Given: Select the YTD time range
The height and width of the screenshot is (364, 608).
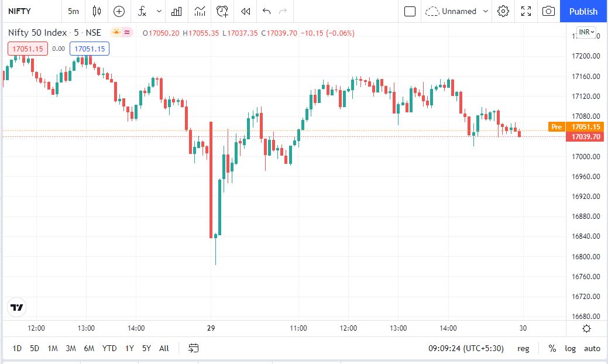Looking at the screenshot, I should pyautogui.click(x=109, y=348).
